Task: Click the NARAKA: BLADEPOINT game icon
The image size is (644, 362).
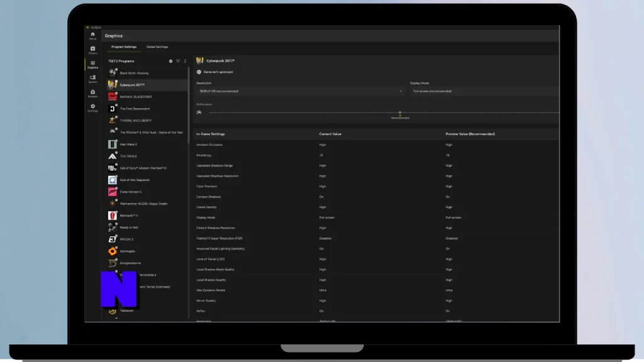Action: click(x=112, y=97)
